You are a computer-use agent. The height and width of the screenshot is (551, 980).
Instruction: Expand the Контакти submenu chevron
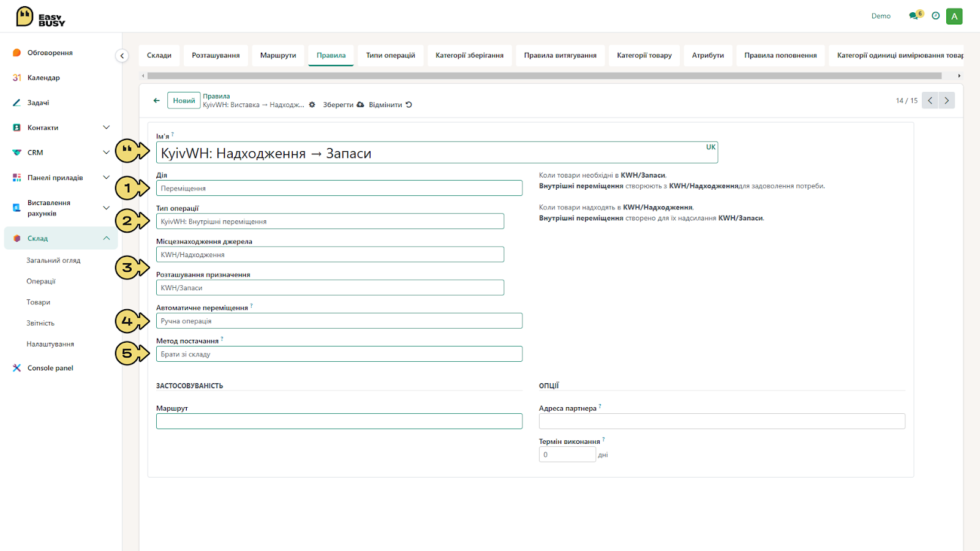pos(107,127)
